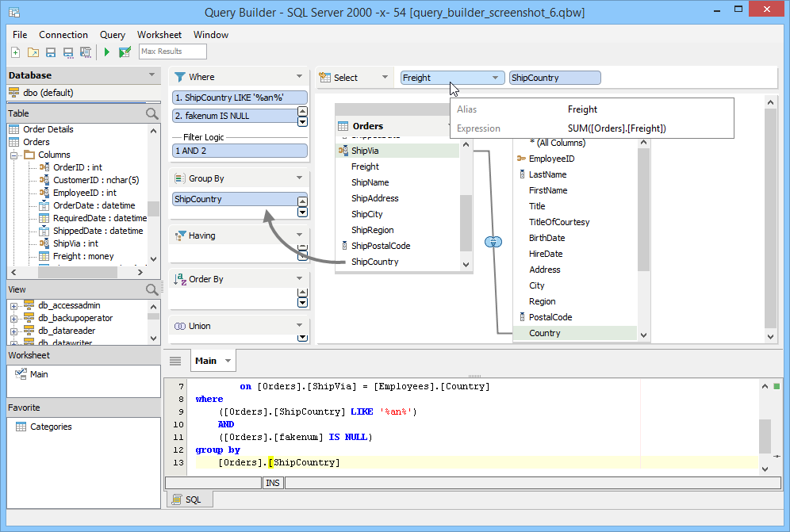Click the Filter Logic field '1 AND 2'

click(x=240, y=151)
